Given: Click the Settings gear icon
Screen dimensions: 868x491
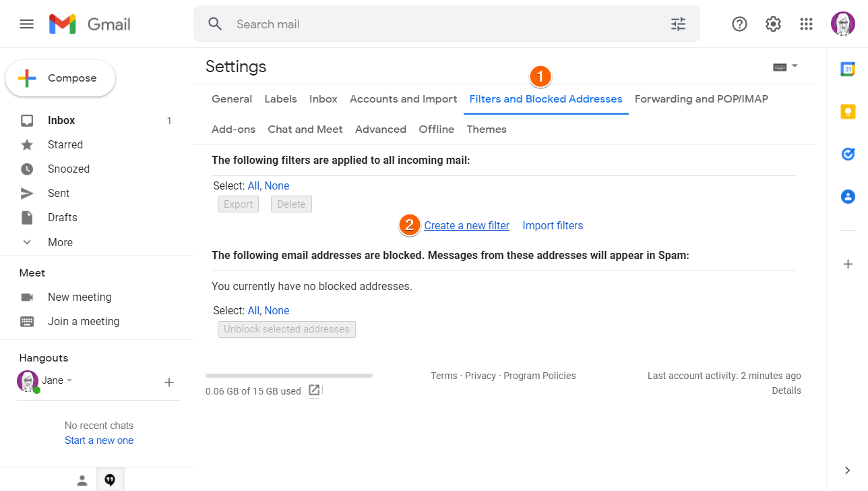Looking at the screenshot, I should (x=773, y=24).
